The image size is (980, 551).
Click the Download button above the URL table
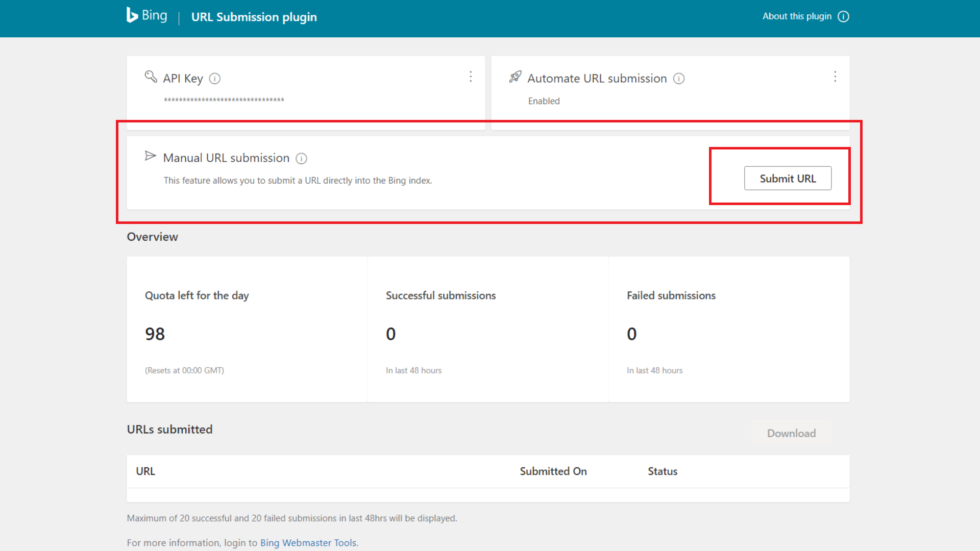click(x=791, y=433)
